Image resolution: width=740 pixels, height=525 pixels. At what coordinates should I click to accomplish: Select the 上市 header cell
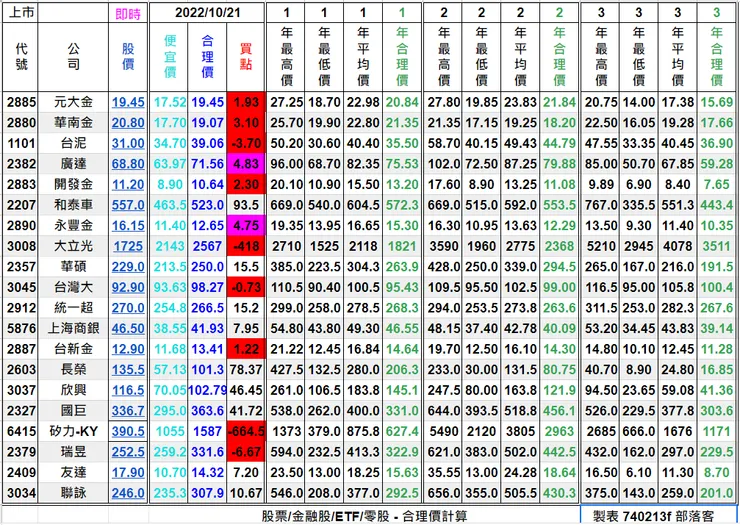[21, 13]
